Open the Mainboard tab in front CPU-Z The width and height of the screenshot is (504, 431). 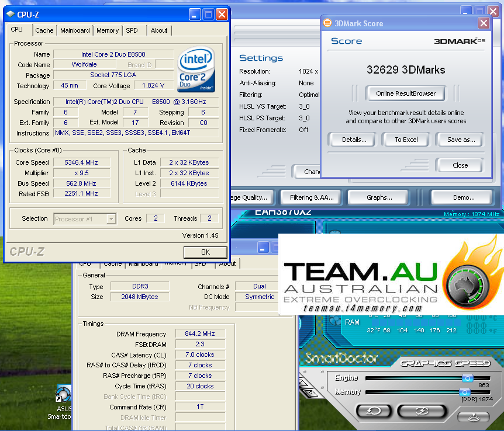tap(75, 30)
